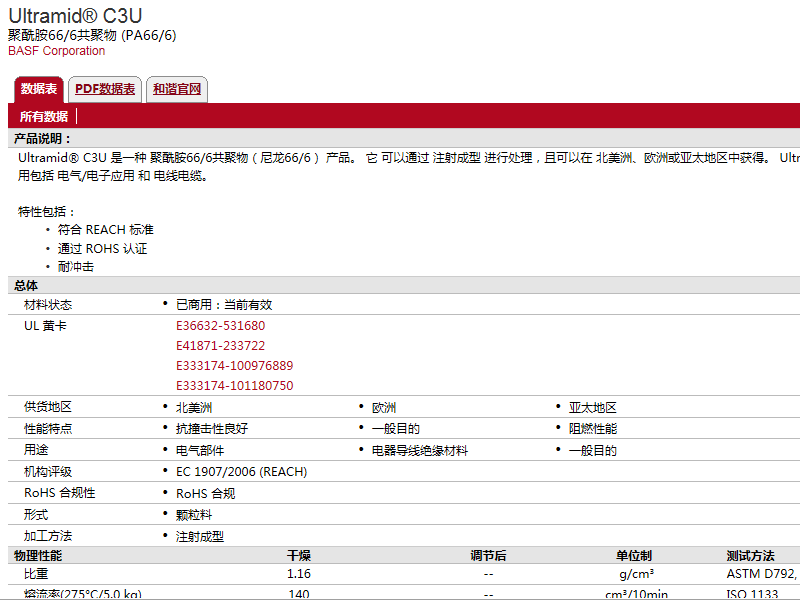Viewport: 800px width, 601px height.
Task: Click the 北美洲 region value
Action: pyautogui.click(x=194, y=408)
